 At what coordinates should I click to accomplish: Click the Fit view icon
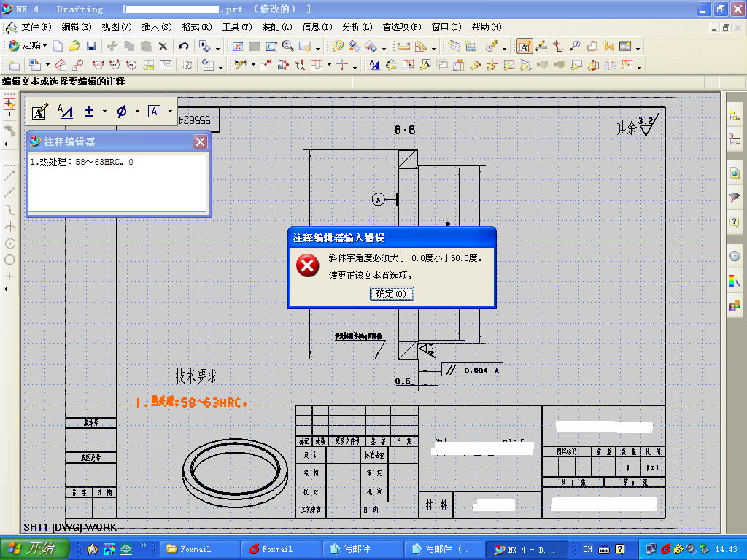(237, 46)
